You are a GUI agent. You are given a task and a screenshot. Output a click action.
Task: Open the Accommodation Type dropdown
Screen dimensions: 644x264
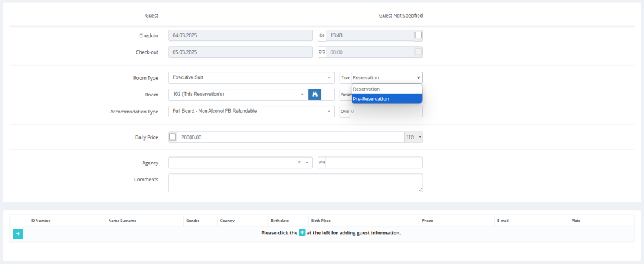251,112
